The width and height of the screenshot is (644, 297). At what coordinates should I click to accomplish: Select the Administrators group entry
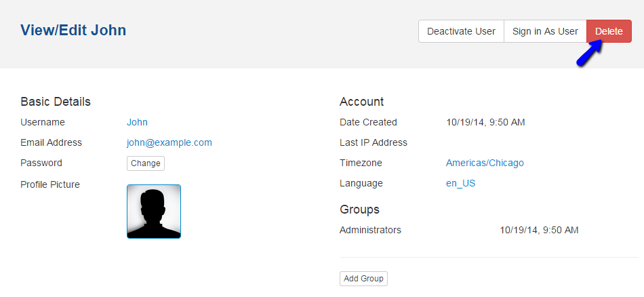click(x=370, y=230)
